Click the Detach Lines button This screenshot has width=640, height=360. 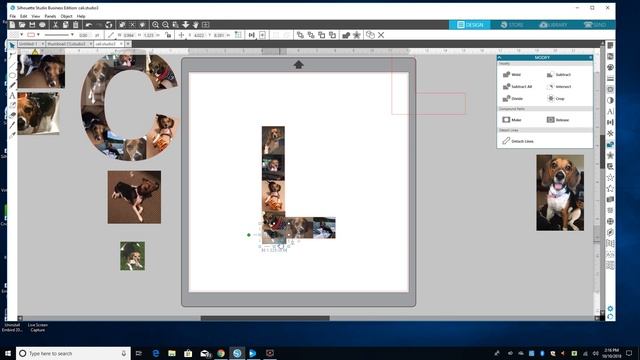click(x=518, y=141)
